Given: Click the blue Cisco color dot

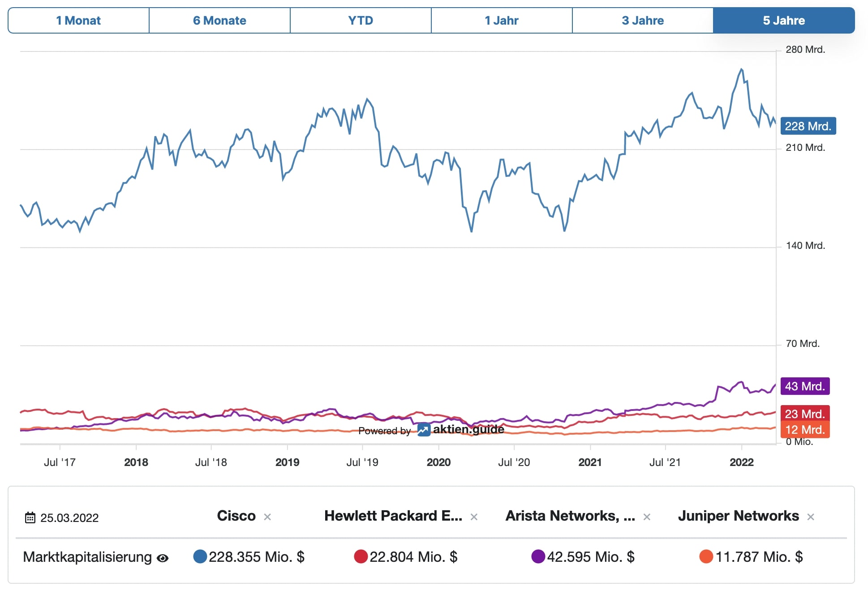Looking at the screenshot, I should coord(200,556).
